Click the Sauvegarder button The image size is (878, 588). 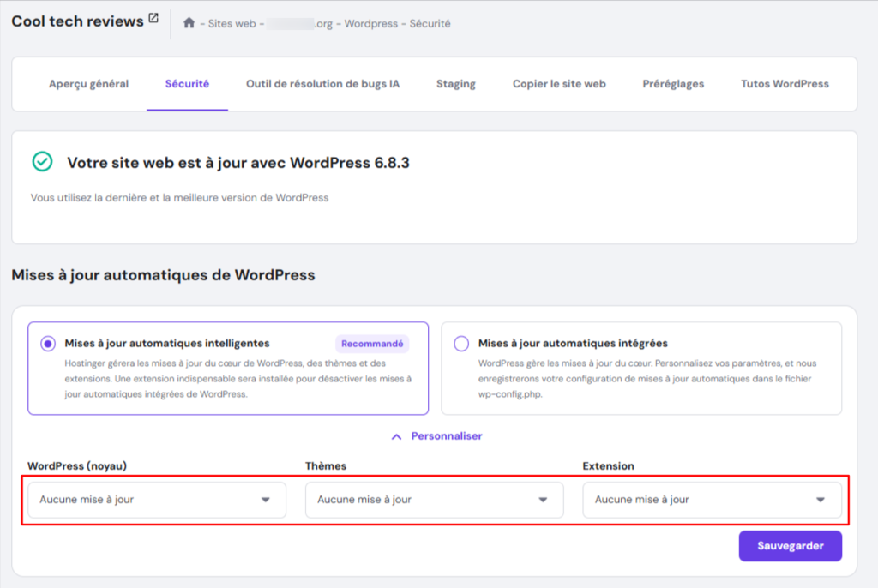click(x=790, y=546)
